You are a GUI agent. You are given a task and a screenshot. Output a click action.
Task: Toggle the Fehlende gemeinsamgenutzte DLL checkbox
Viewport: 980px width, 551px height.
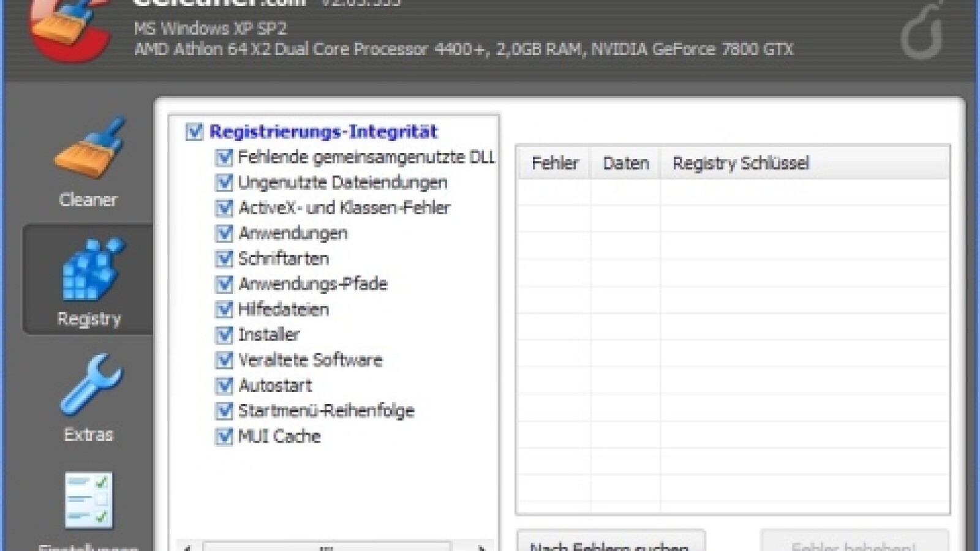pyautogui.click(x=224, y=157)
